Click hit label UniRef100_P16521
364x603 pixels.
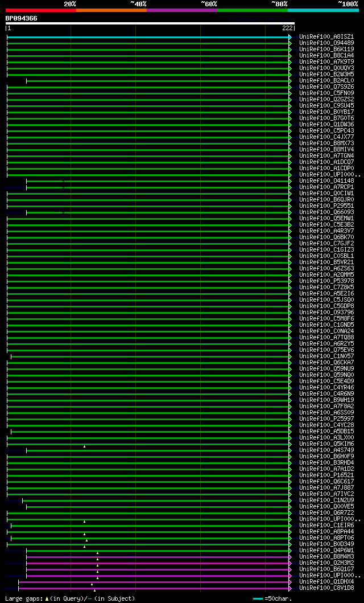[327, 475]
